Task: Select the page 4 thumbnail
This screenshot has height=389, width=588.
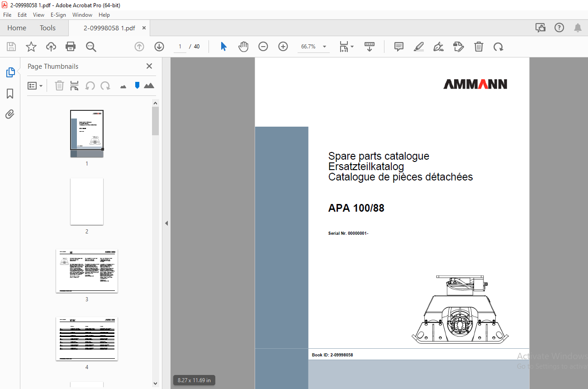Action: [87, 339]
